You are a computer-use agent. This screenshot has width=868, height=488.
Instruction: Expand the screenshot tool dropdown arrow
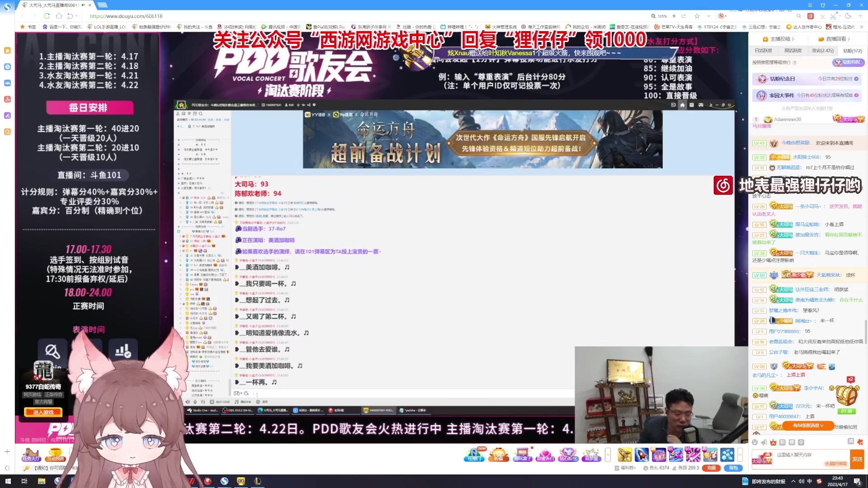point(840,16)
